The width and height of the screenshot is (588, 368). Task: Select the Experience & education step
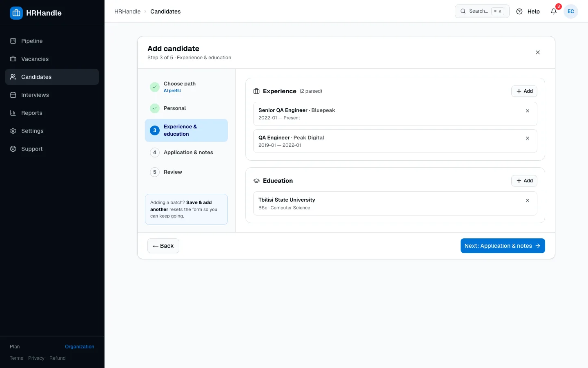[x=186, y=130]
